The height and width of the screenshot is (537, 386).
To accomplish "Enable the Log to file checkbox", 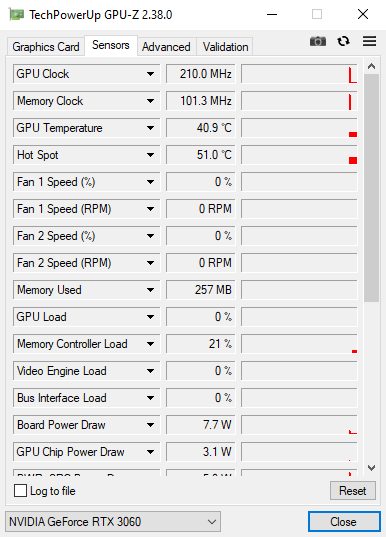I will pyautogui.click(x=20, y=490).
